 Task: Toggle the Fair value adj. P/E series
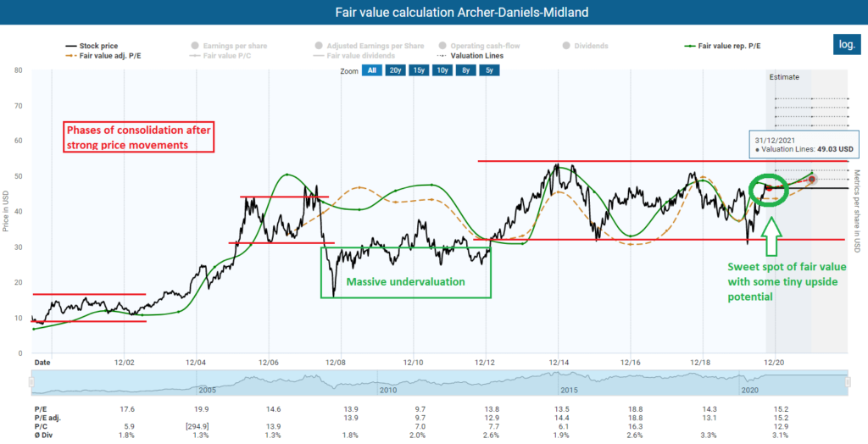coord(104,55)
